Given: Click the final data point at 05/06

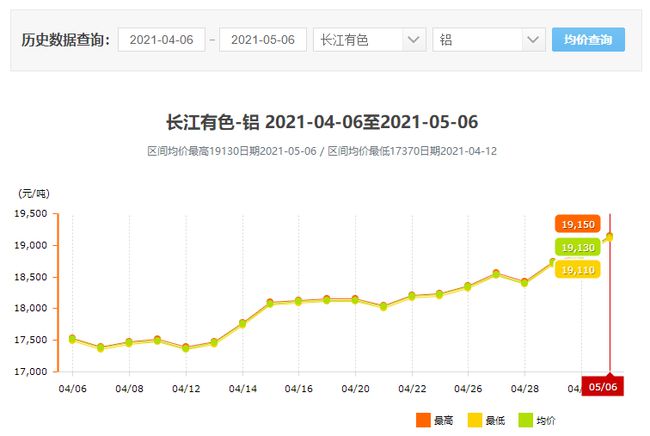Looking at the screenshot, I should [x=609, y=237].
